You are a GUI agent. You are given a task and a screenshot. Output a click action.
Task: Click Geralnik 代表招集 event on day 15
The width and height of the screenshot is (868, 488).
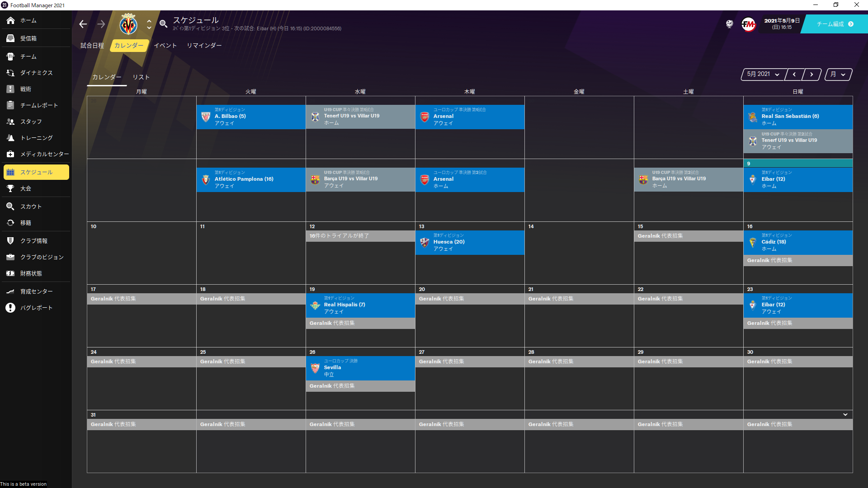click(x=689, y=236)
